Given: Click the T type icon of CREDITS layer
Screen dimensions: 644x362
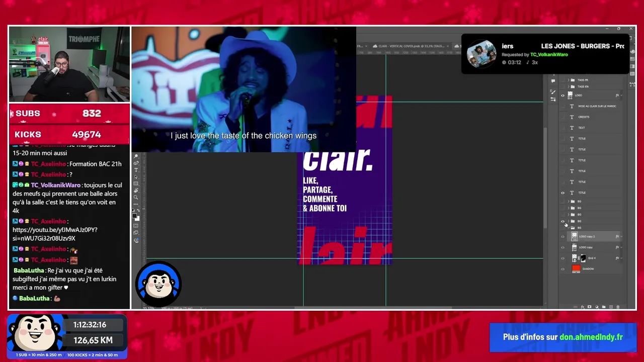Looking at the screenshot, I should [572, 117].
